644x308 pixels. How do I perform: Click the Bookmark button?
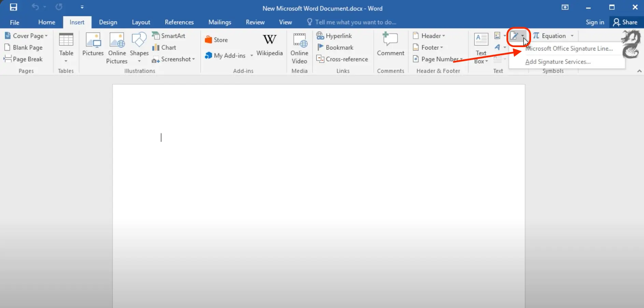click(335, 47)
